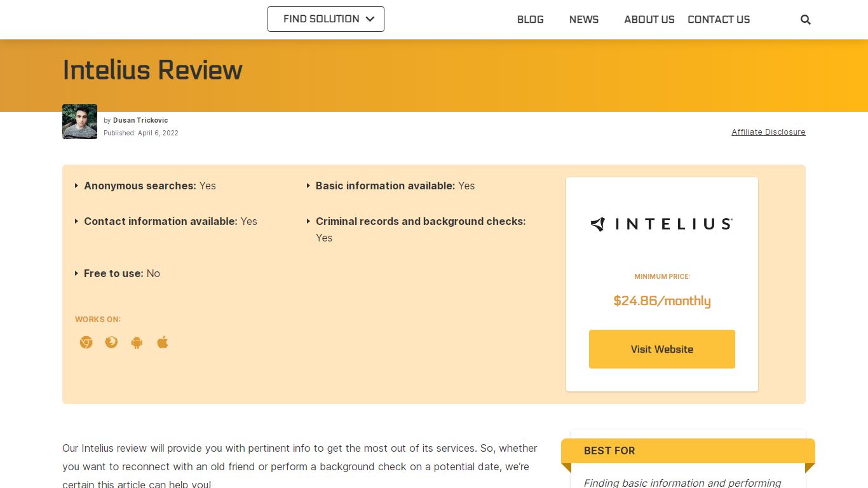Expand the Find Solution dropdown

click(x=326, y=19)
